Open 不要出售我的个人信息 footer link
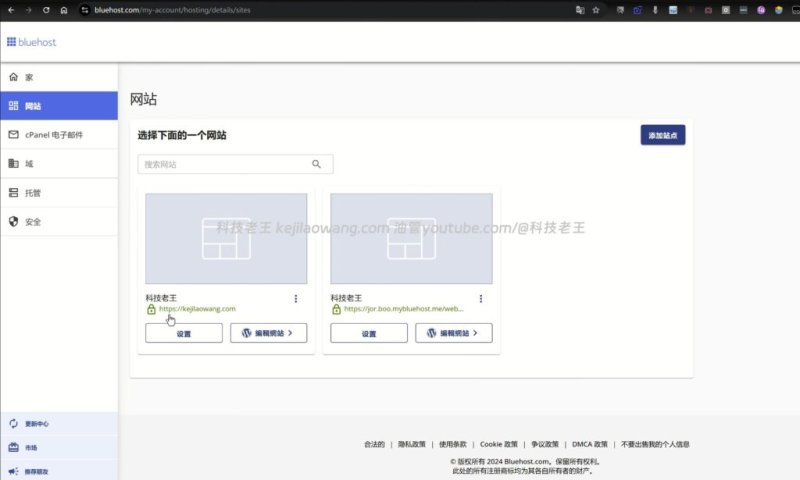Viewport: 800px width, 480px height. tap(655, 444)
